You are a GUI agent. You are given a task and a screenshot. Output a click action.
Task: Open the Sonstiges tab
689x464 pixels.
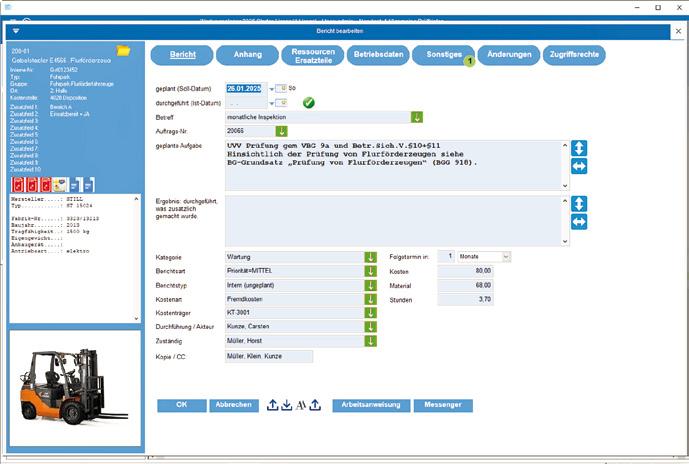(x=443, y=55)
